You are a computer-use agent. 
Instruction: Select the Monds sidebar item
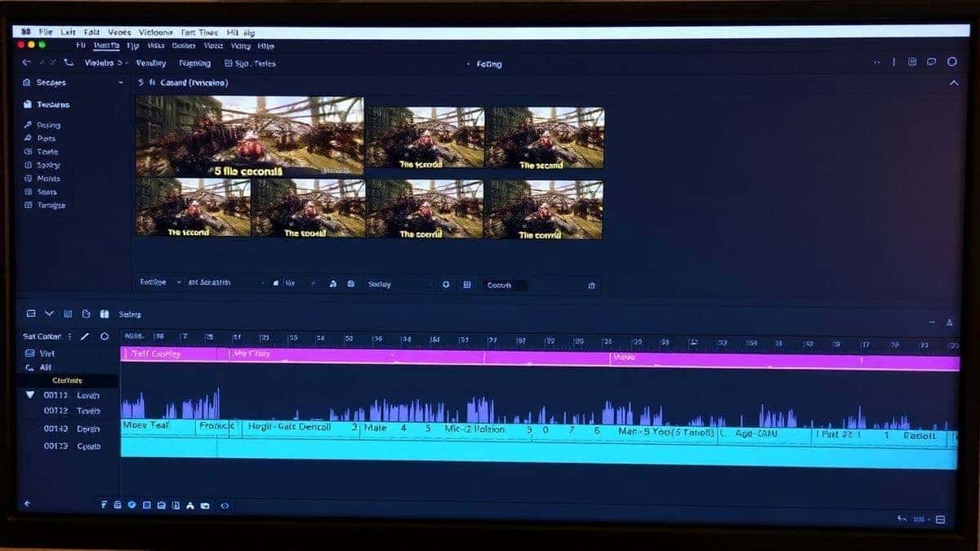click(x=49, y=178)
